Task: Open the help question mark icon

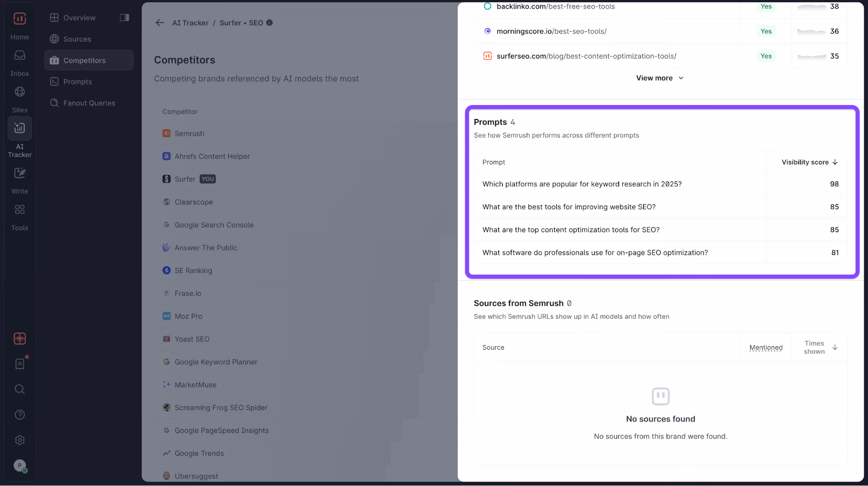Action: tap(20, 415)
